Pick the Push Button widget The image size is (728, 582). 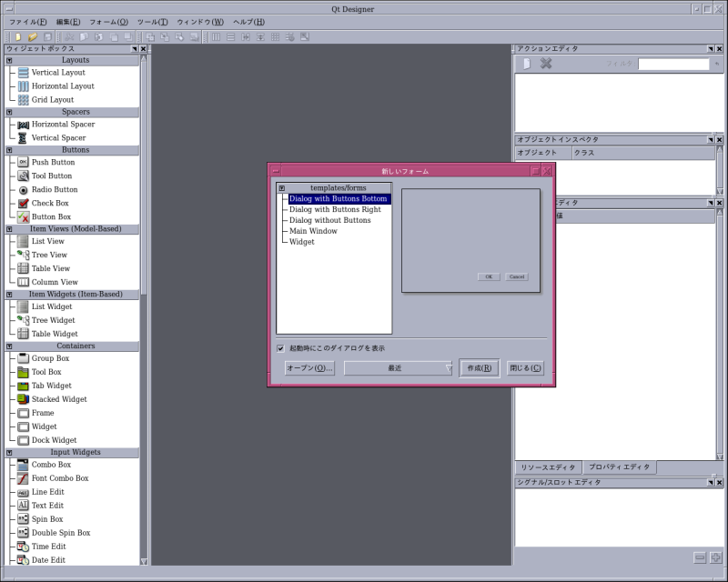coord(46,162)
